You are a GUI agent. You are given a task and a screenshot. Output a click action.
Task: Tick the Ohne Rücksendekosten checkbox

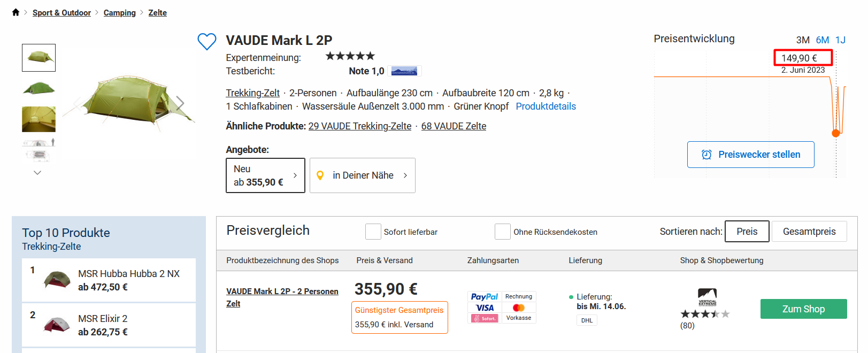[x=503, y=232]
